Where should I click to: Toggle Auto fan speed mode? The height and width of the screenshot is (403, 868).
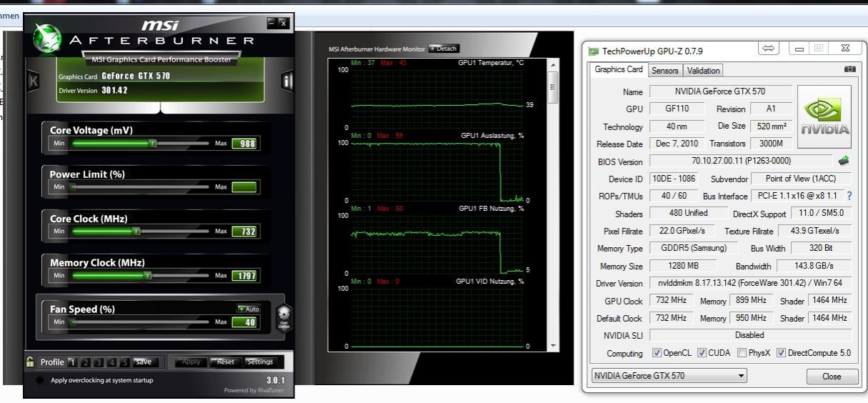pos(248,309)
